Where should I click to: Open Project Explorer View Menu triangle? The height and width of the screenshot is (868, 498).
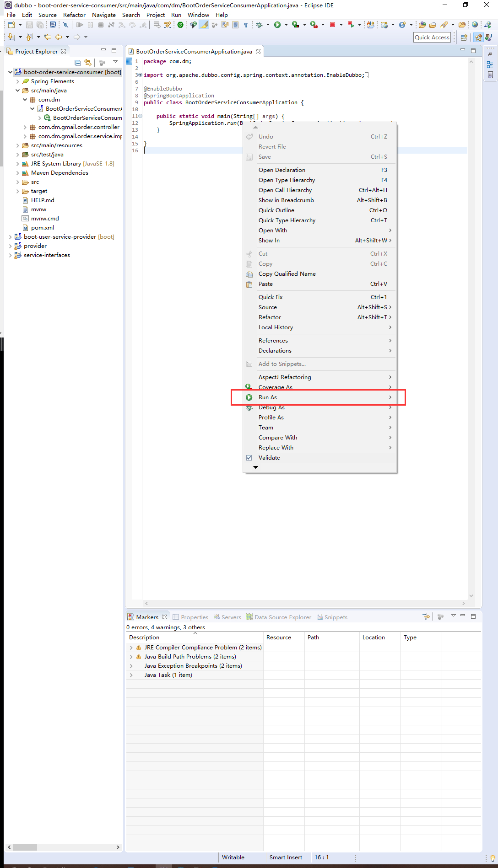115,62
